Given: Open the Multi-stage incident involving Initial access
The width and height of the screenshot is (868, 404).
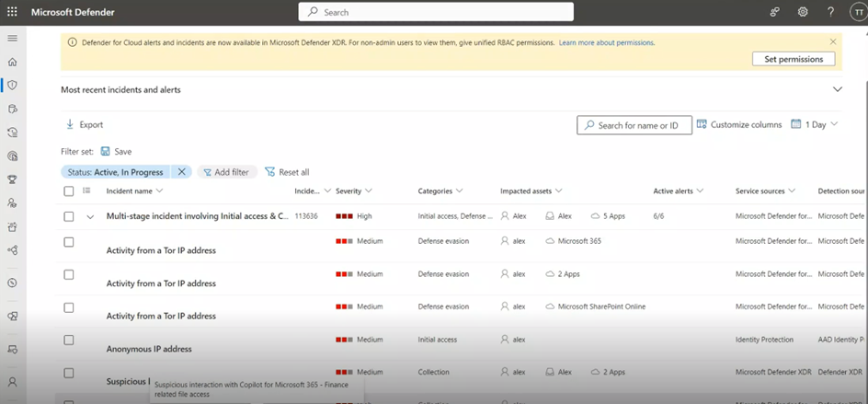Looking at the screenshot, I should (198, 216).
